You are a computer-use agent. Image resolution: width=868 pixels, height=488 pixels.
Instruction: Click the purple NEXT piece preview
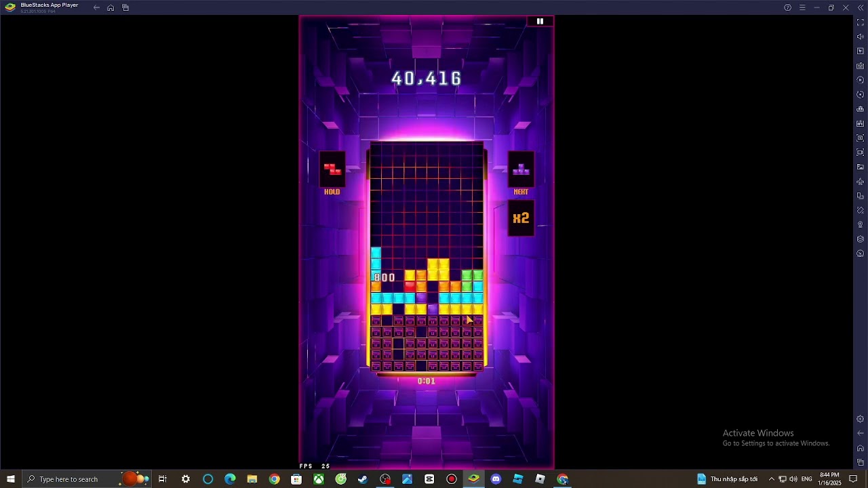[x=521, y=169]
